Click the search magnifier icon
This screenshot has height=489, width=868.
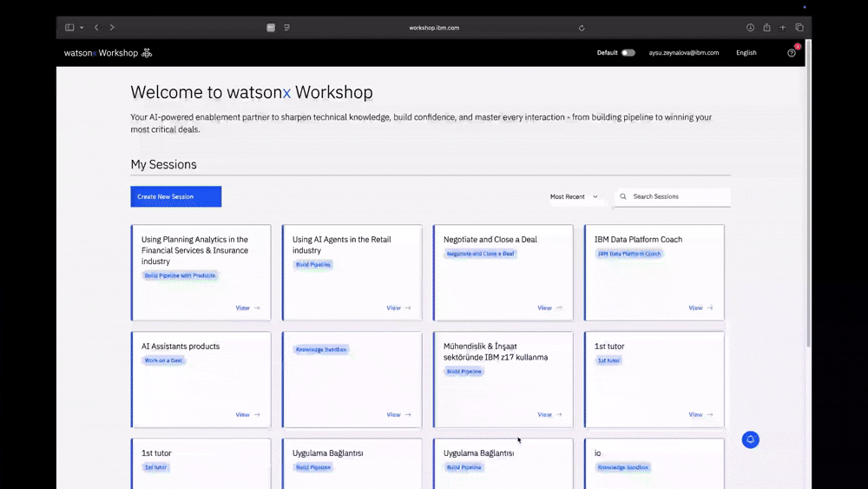coord(623,196)
